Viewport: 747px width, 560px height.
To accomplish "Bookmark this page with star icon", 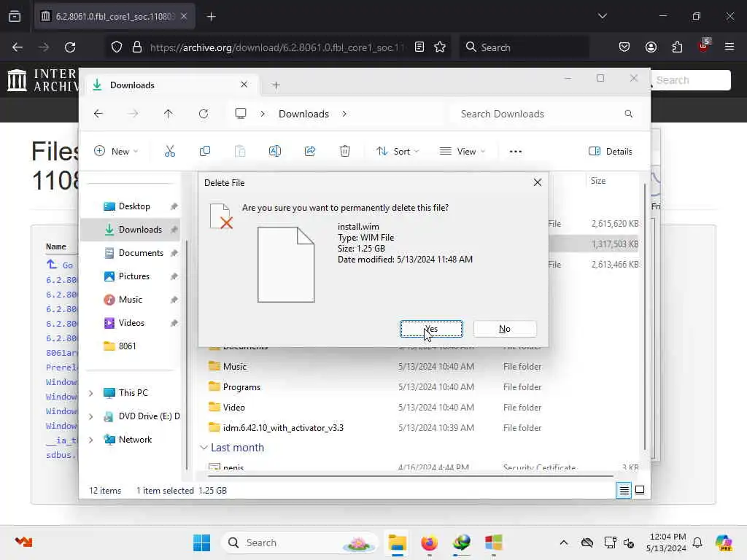I will pyautogui.click(x=440, y=47).
